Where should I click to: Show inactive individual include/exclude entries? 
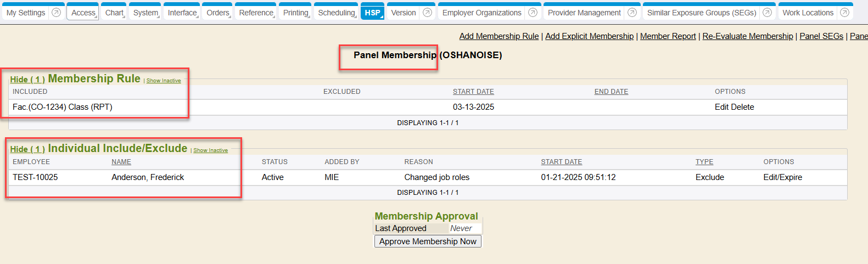tap(210, 150)
